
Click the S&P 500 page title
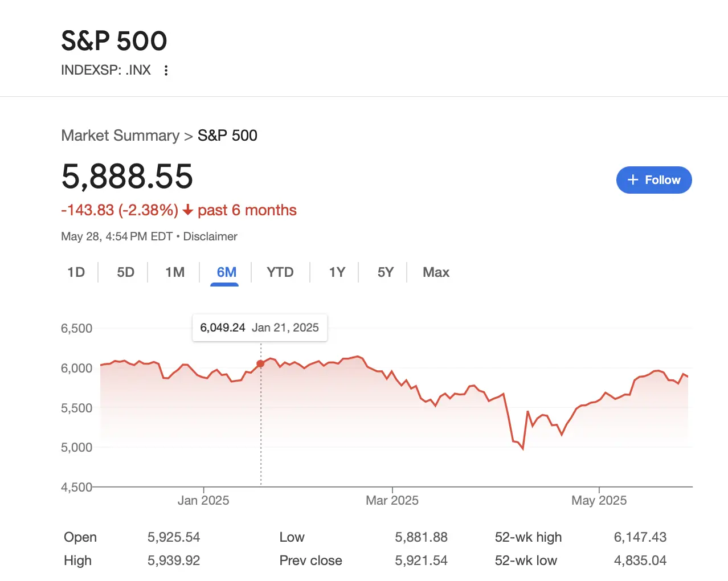[114, 41]
